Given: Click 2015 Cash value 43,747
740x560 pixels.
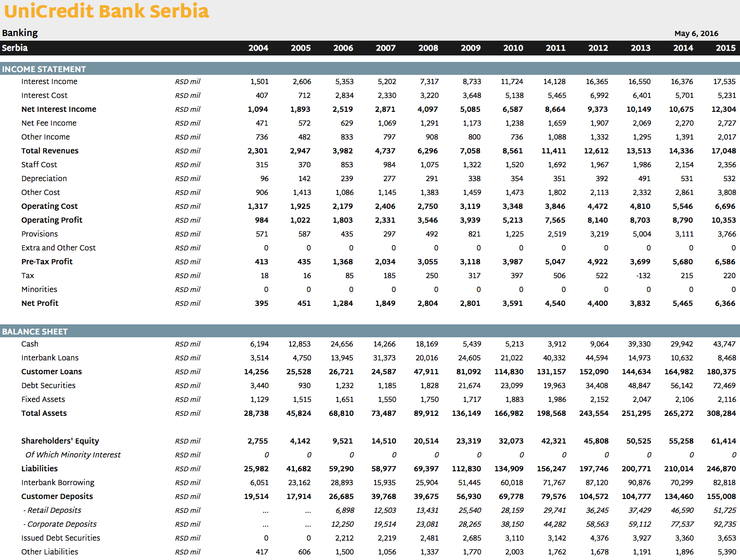Looking at the screenshot, I should click(x=724, y=344).
